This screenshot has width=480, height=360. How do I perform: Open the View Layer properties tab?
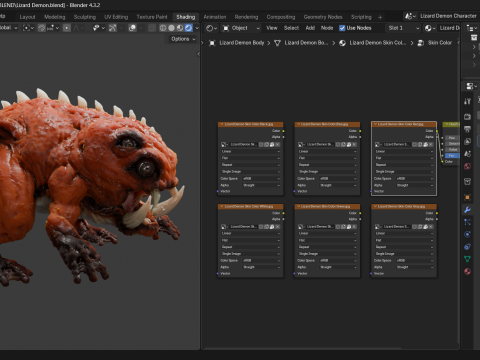tap(467, 141)
